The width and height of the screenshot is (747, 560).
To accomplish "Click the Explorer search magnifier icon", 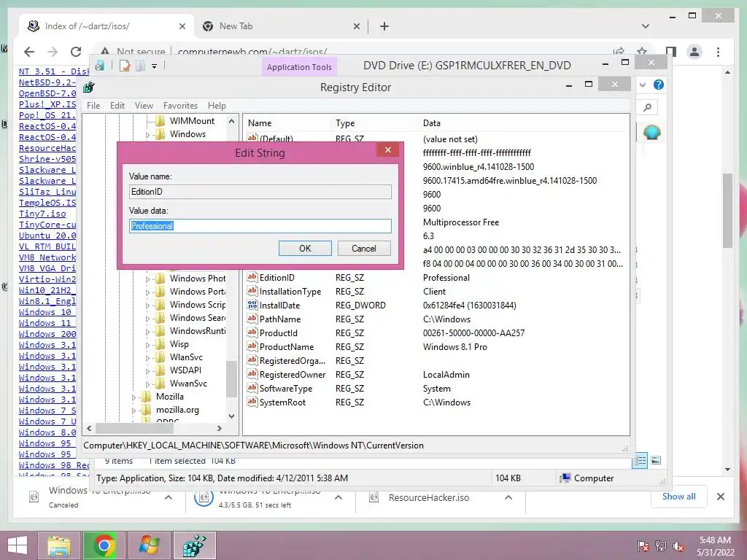I will [x=647, y=108].
